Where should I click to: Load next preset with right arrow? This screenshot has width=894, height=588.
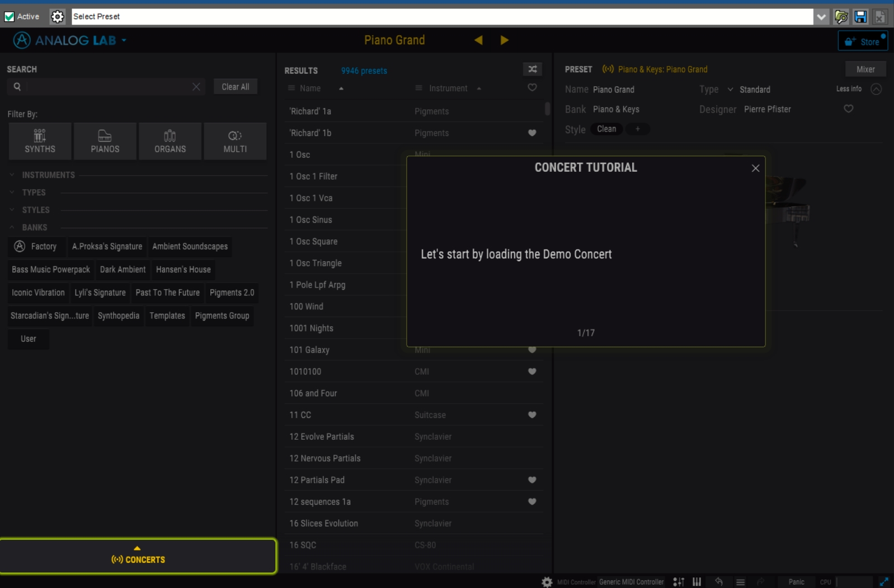pyautogui.click(x=504, y=40)
